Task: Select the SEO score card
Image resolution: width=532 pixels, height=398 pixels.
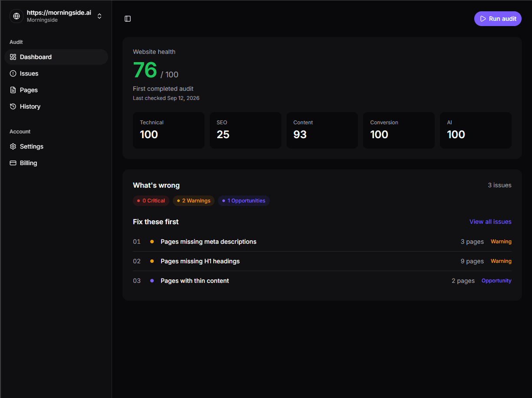Action: tap(245, 130)
